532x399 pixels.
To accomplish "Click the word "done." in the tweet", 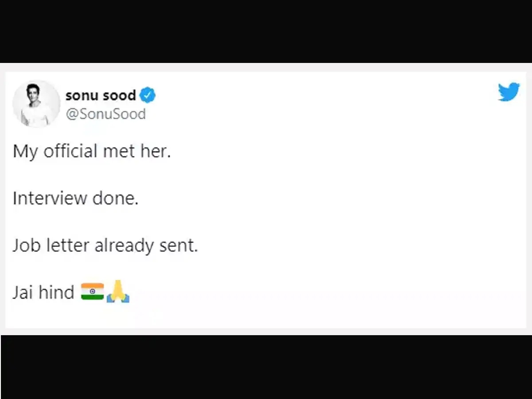I will coord(115,198).
